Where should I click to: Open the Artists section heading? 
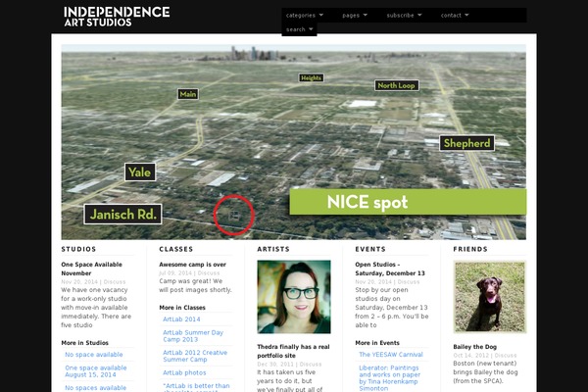pyautogui.click(x=273, y=249)
